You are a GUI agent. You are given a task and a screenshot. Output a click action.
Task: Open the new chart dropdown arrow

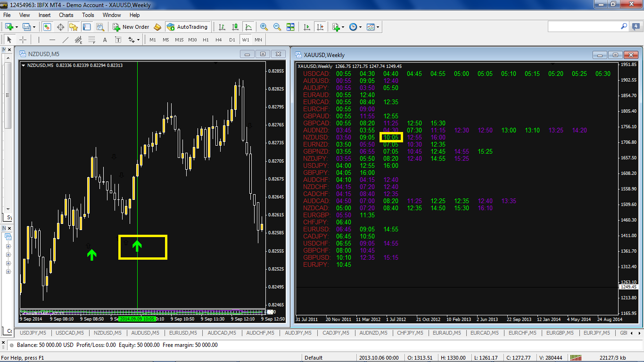point(17,27)
